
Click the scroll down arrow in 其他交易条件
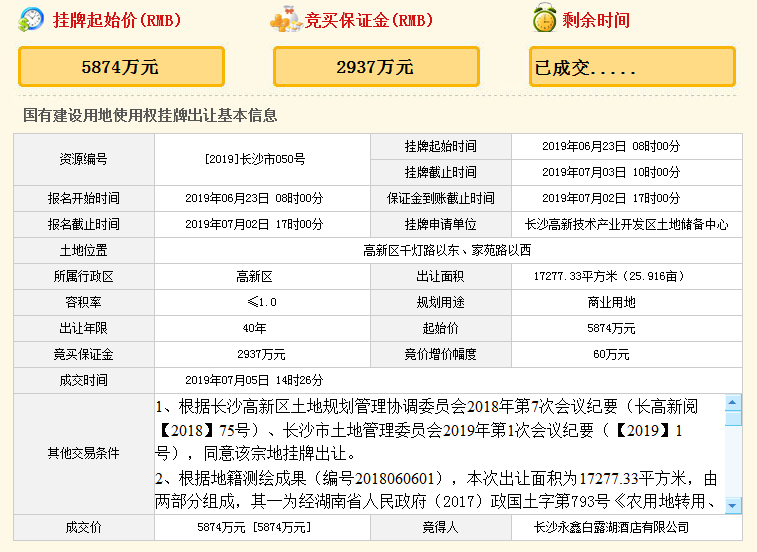click(733, 505)
